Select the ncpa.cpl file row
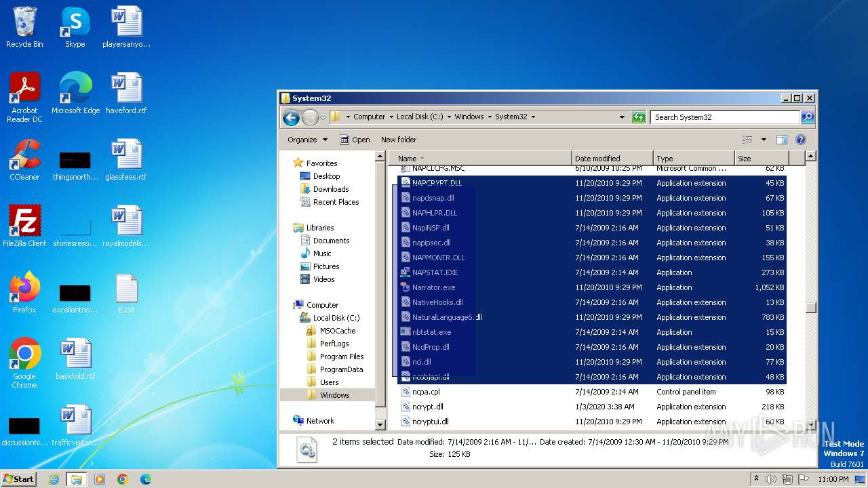 point(592,392)
